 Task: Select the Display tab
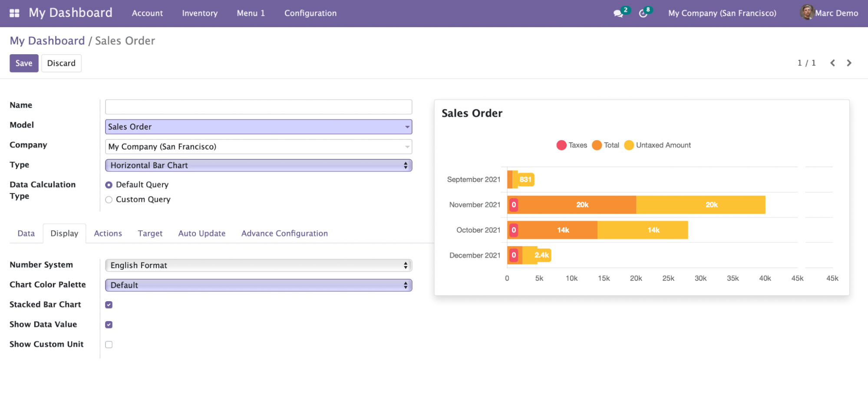pyautogui.click(x=64, y=233)
